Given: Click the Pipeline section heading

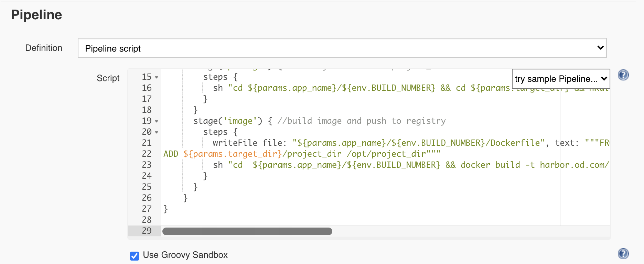Looking at the screenshot, I should (x=36, y=15).
